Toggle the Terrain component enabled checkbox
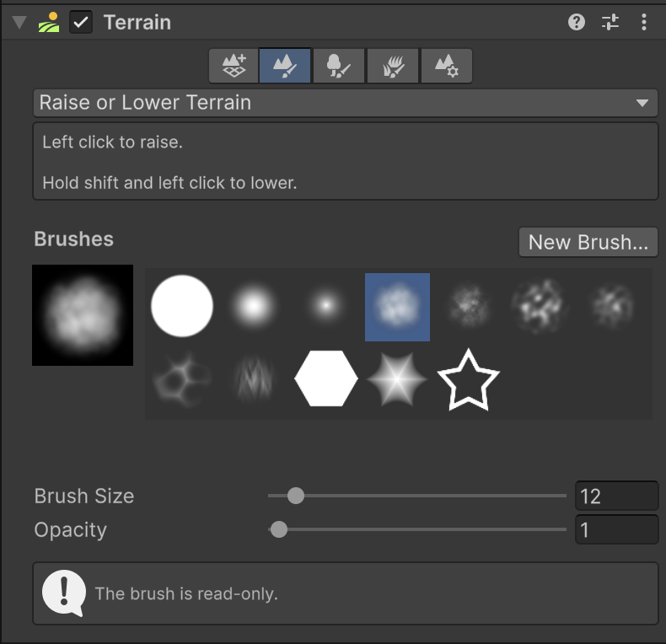 click(81, 23)
